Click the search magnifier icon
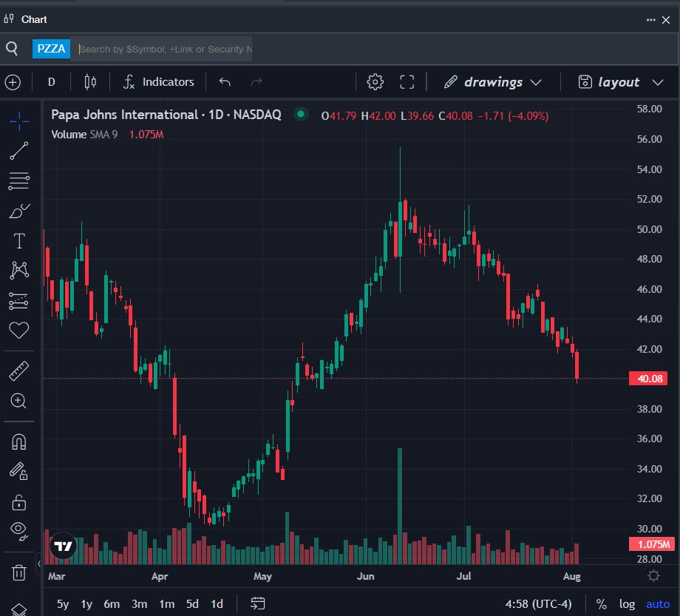 tap(12, 49)
